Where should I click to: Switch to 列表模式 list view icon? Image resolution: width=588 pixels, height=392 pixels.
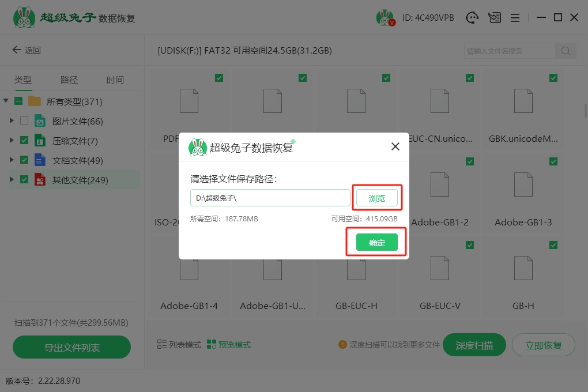(162, 345)
